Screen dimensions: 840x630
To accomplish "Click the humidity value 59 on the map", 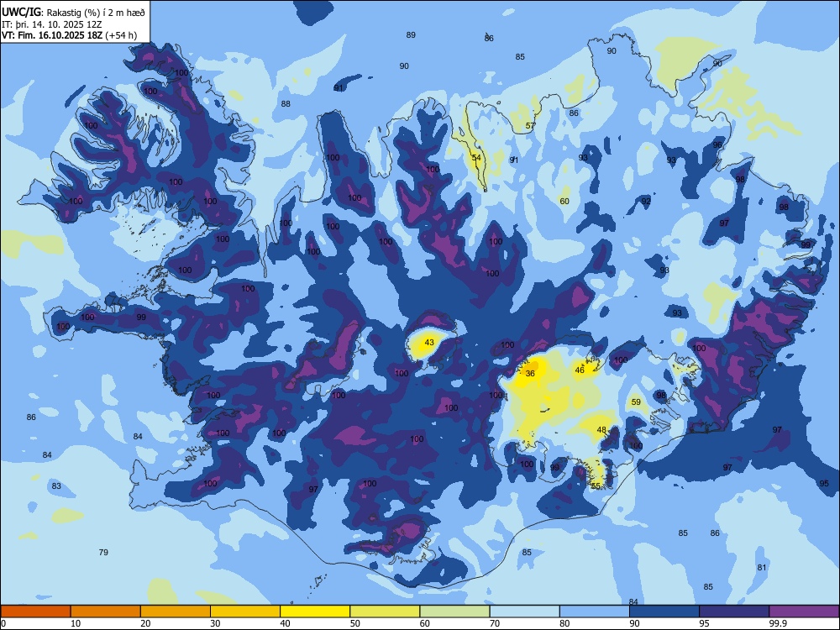I will (x=636, y=402).
